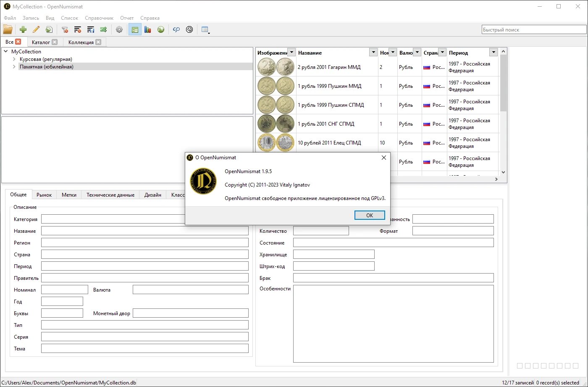Show statistics with the bar chart icon
The width and height of the screenshot is (588, 387).
[148, 29]
